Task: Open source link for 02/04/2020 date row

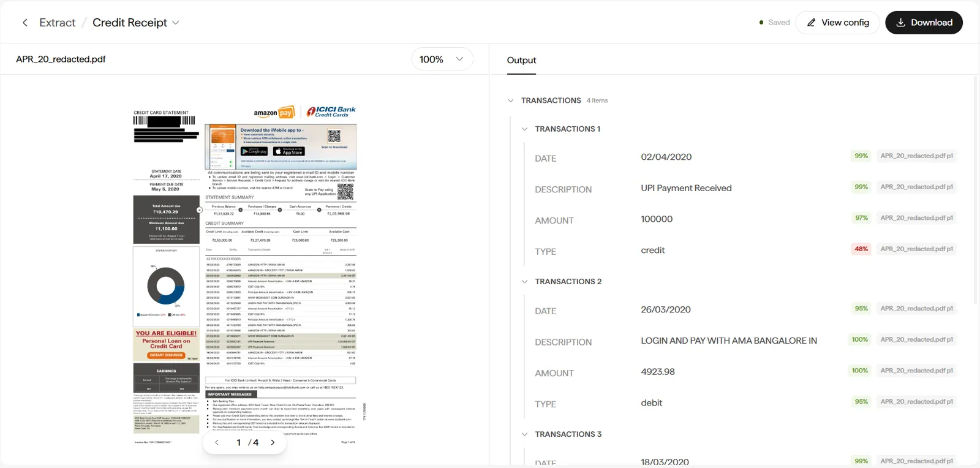Action: tap(916, 156)
